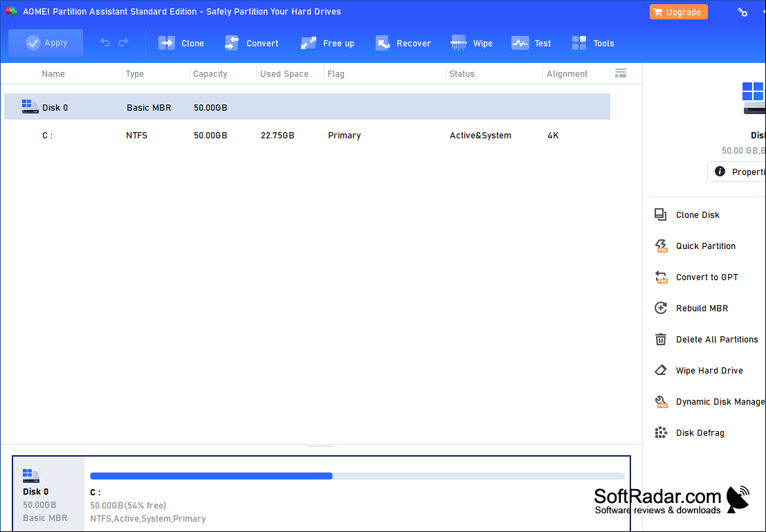766x532 pixels.
Task: Select the Disk 0 row
Action: tap(307, 107)
